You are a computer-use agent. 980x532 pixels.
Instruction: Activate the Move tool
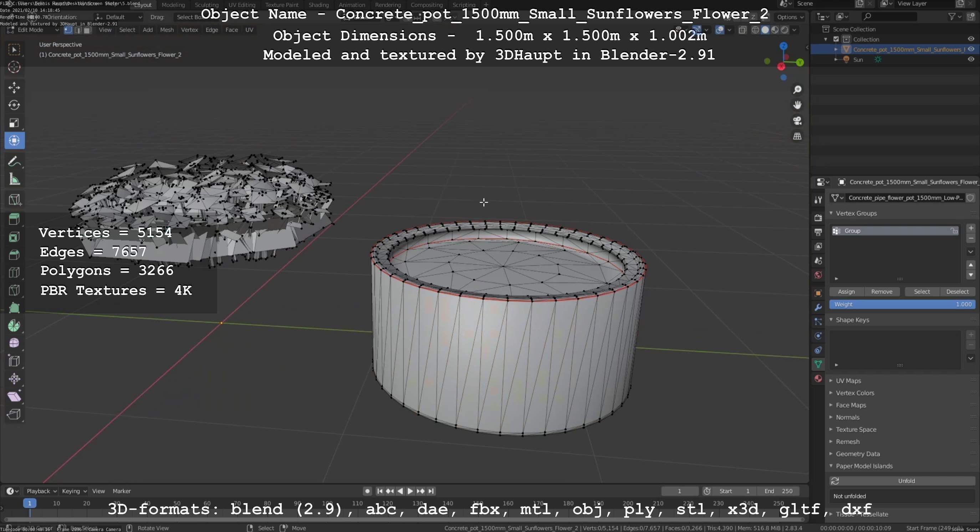(14, 87)
